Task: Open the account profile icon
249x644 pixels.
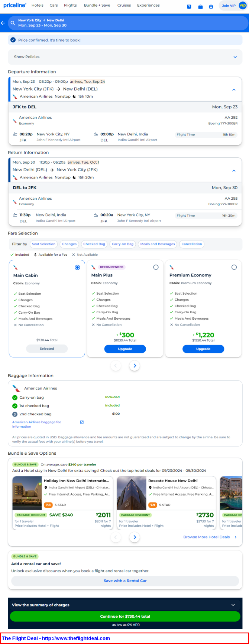Action: (x=211, y=7)
